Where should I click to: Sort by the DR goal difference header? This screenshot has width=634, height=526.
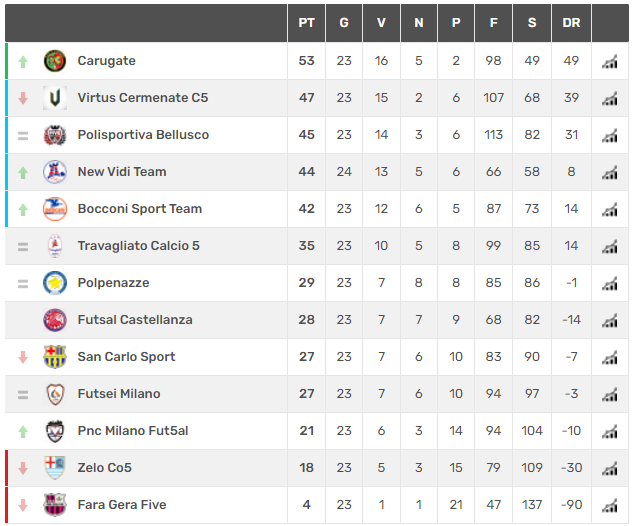pyautogui.click(x=571, y=23)
